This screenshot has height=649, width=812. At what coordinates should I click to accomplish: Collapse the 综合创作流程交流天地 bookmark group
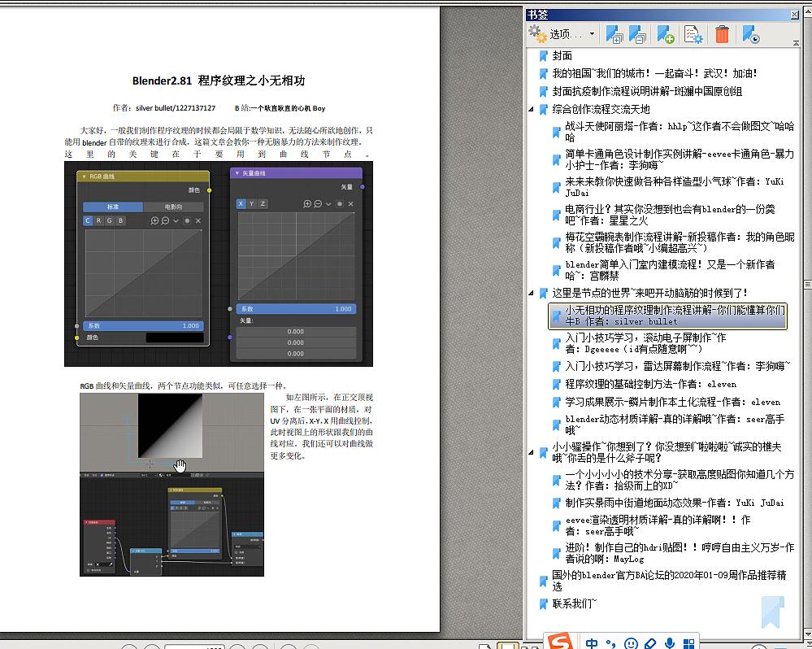pyautogui.click(x=532, y=109)
